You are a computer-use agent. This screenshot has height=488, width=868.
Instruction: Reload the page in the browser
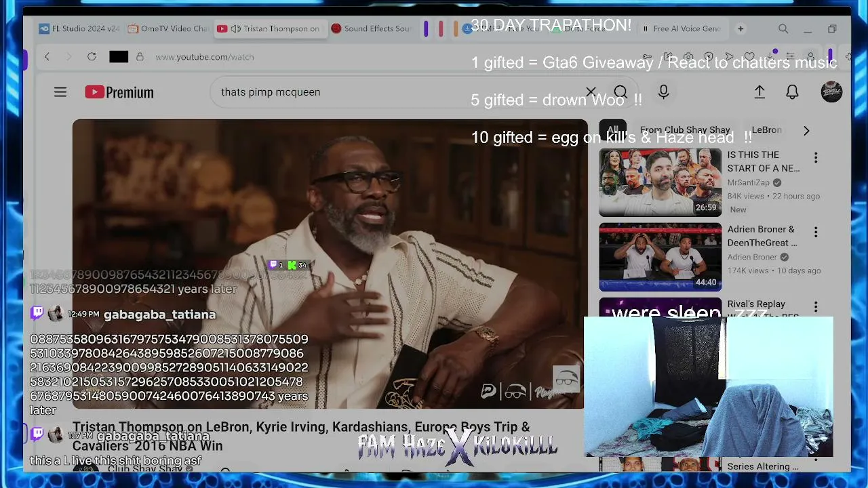[92, 57]
